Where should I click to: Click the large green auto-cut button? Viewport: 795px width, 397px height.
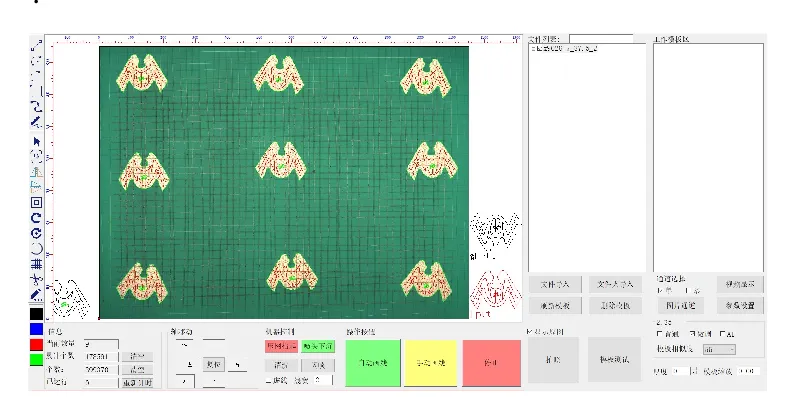tap(373, 363)
